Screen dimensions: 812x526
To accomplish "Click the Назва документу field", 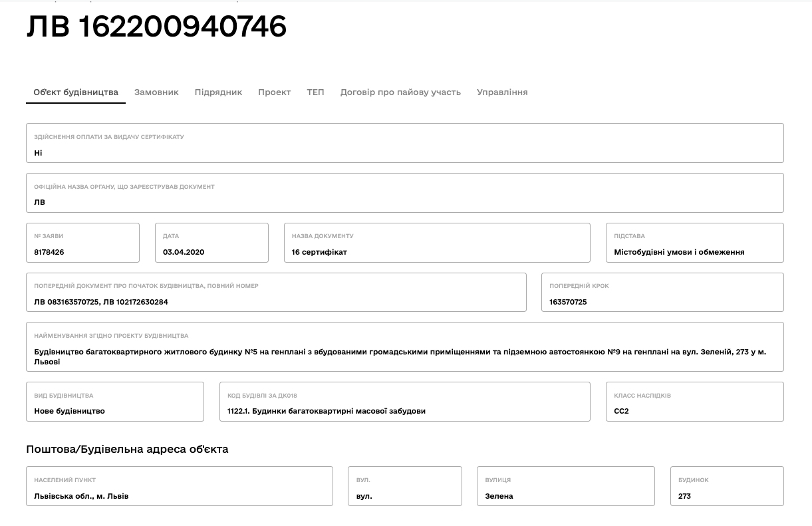I will [437, 243].
